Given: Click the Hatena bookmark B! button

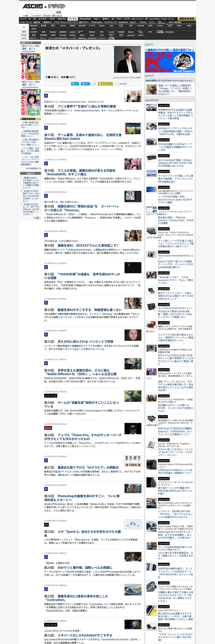Looking at the screenshot, I should tap(75, 84).
